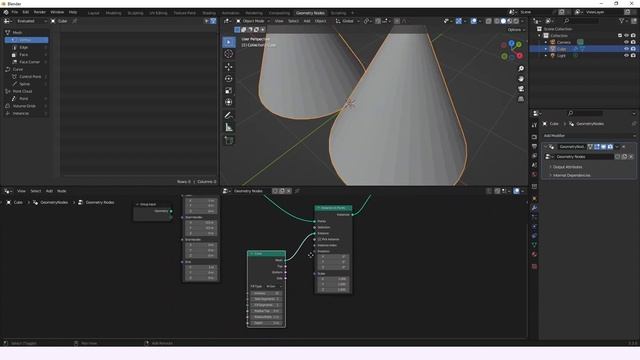
Task: Toggle the Pick Instance checkbox on node
Action: pyautogui.click(x=320, y=239)
